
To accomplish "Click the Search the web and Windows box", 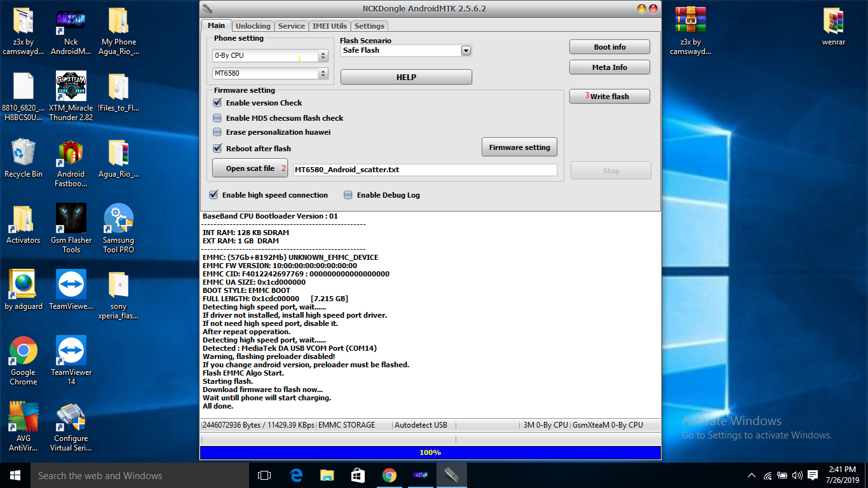I will (139, 475).
